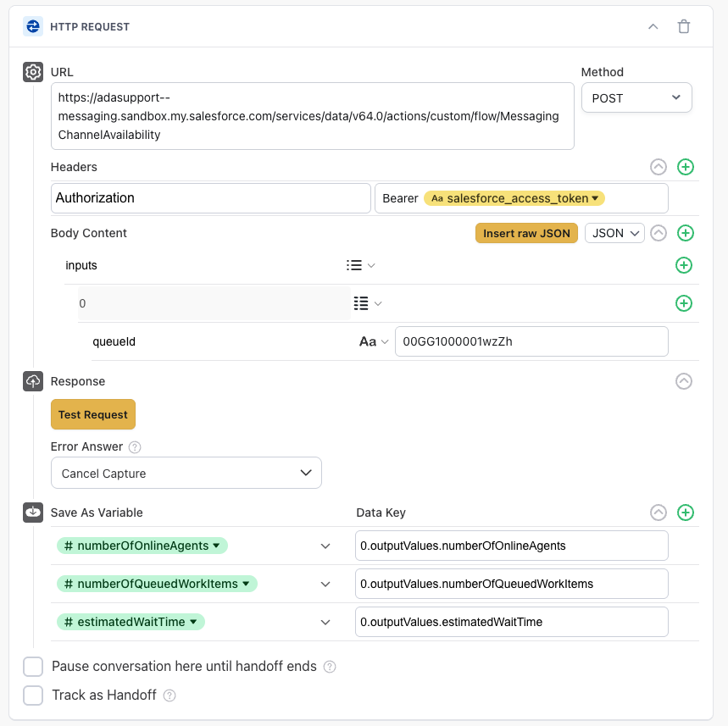Delete the HTTP Request block via trash icon
The image size is (728, 726).
tap(684, 26)
